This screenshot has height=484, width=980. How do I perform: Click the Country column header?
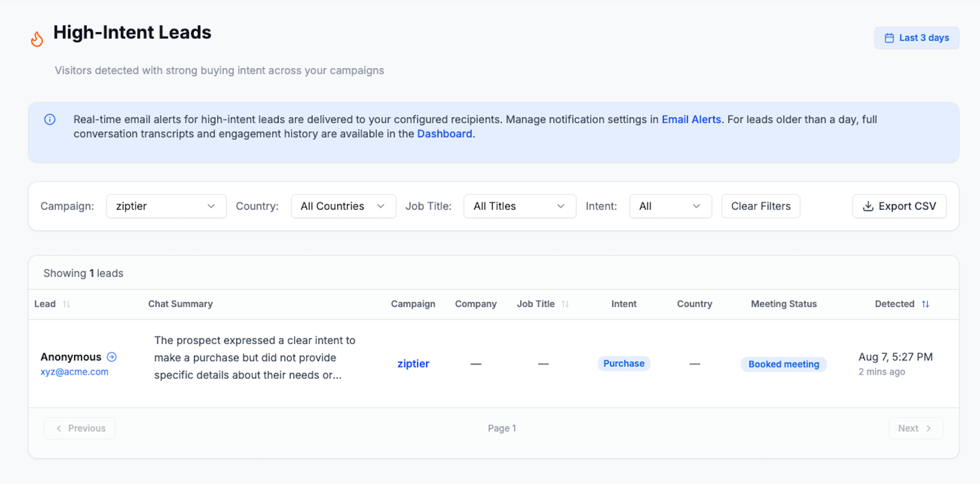tap(694, 304)
